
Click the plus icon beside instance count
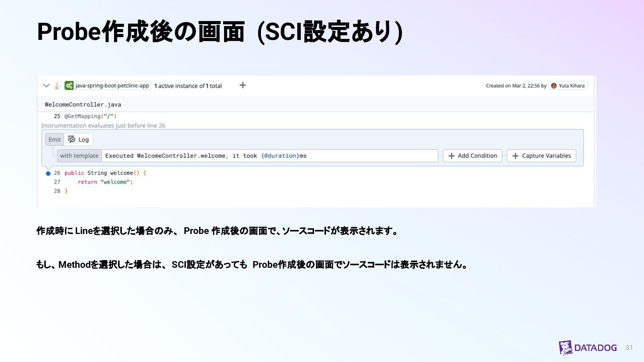tap(243, 85)
